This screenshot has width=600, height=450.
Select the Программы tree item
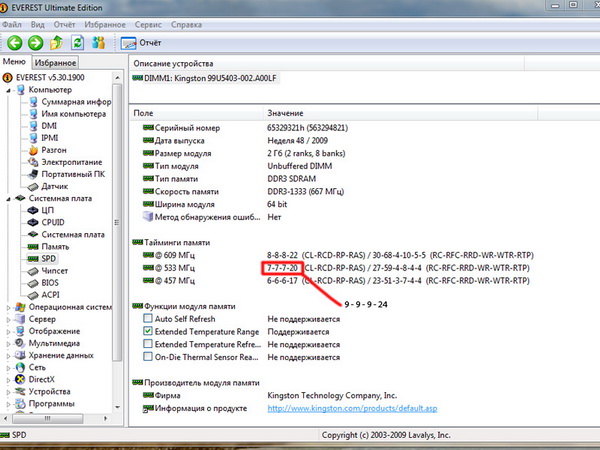click(51, 404)
